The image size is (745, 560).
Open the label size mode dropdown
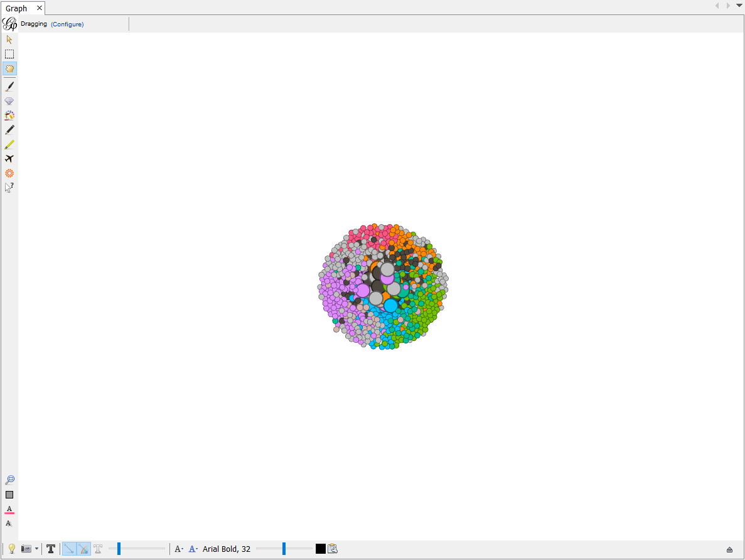[179, 549]
